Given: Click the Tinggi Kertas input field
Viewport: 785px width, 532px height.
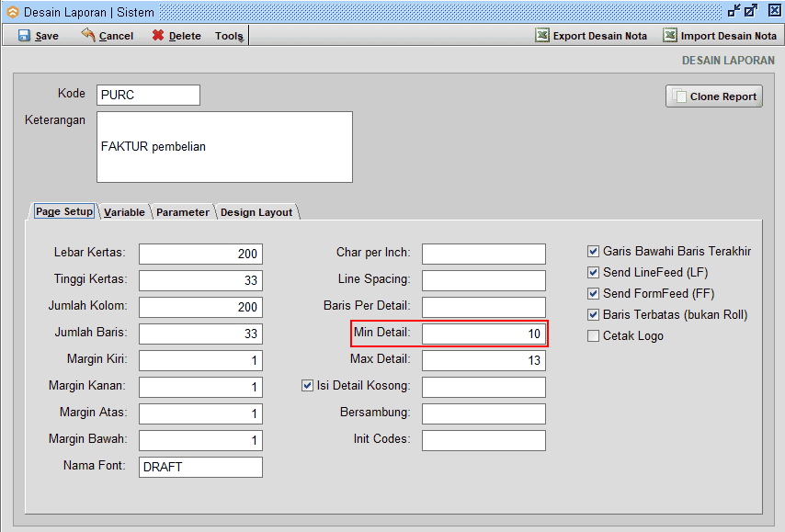Looking at the screenshot, I should pyautogui.click(x=200, y=280).
